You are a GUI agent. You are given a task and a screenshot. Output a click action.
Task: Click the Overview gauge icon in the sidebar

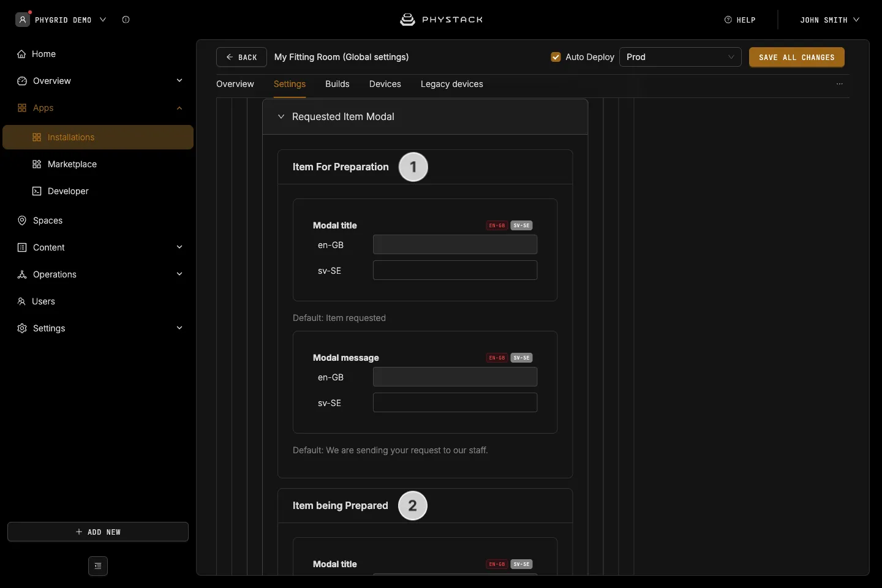point(22,81)
